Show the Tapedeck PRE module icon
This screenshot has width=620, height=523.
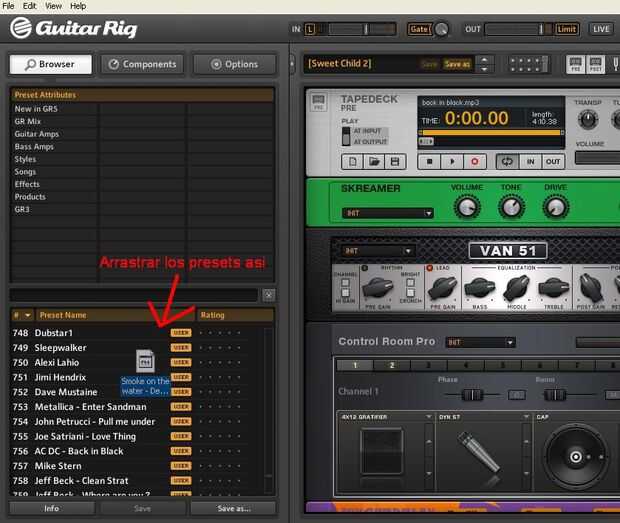coord(575,64)
